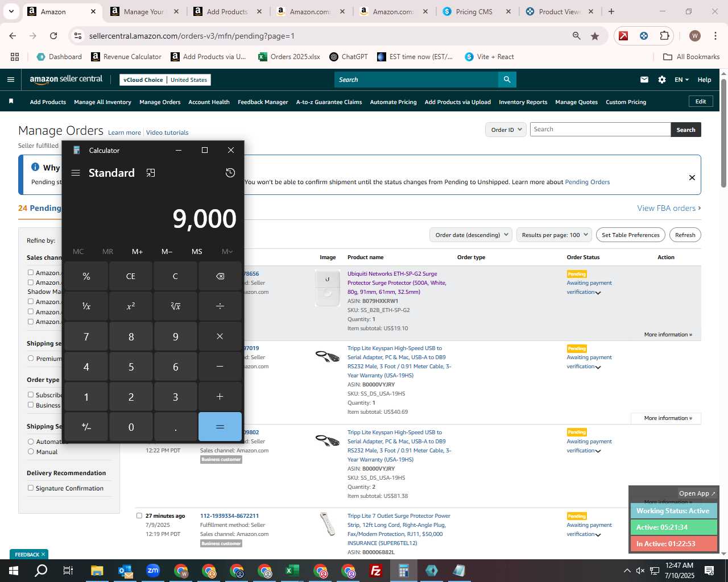The image size is (728, 582).
Task: Click the Edit bookmarks bar button
Action: point(701,101)
